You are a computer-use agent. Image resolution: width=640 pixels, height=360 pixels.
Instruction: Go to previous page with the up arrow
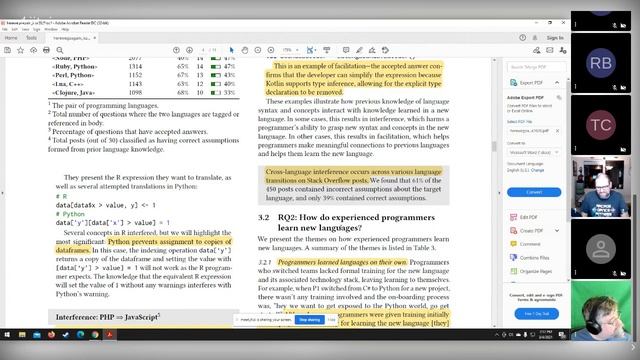176,50
